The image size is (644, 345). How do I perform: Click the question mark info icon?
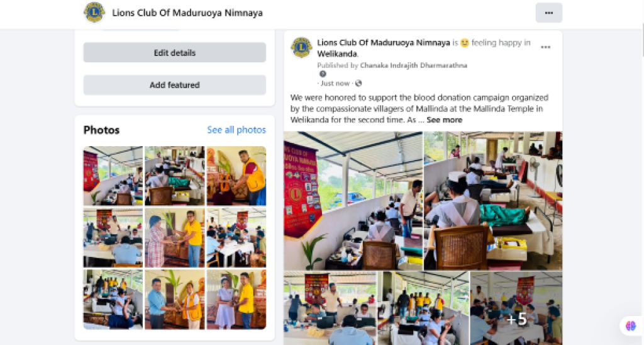(x=323, y=74)
